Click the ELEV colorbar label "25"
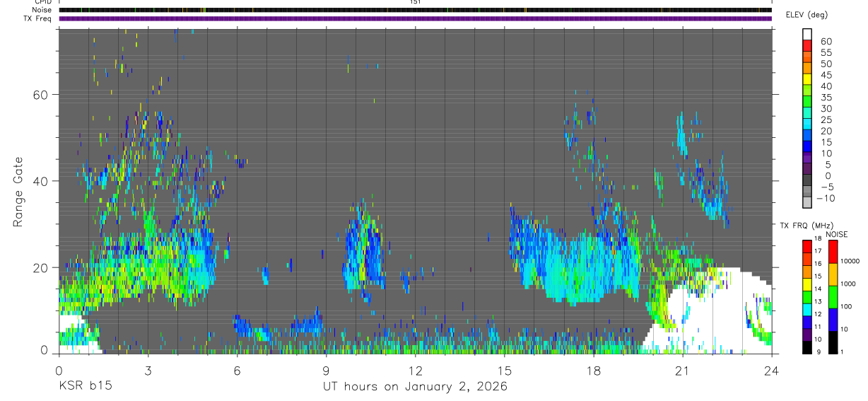868x401 pixels. coord(826,120)
